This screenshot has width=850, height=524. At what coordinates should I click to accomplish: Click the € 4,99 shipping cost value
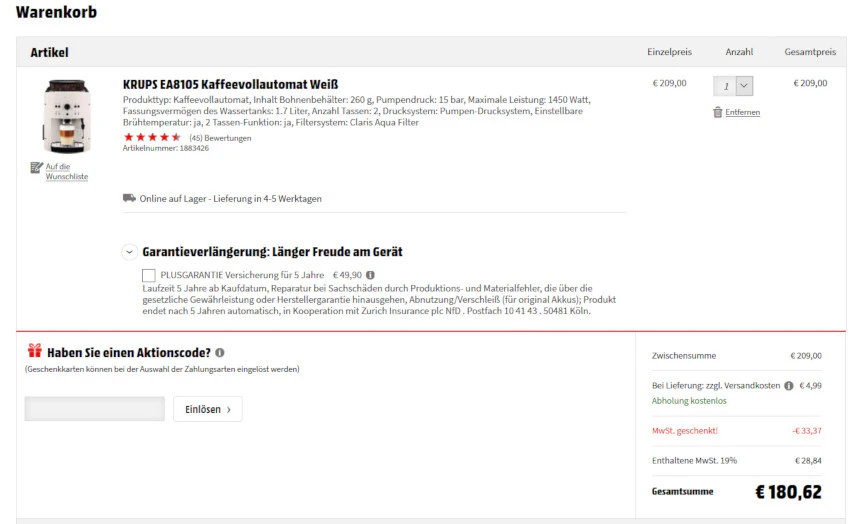810,386
